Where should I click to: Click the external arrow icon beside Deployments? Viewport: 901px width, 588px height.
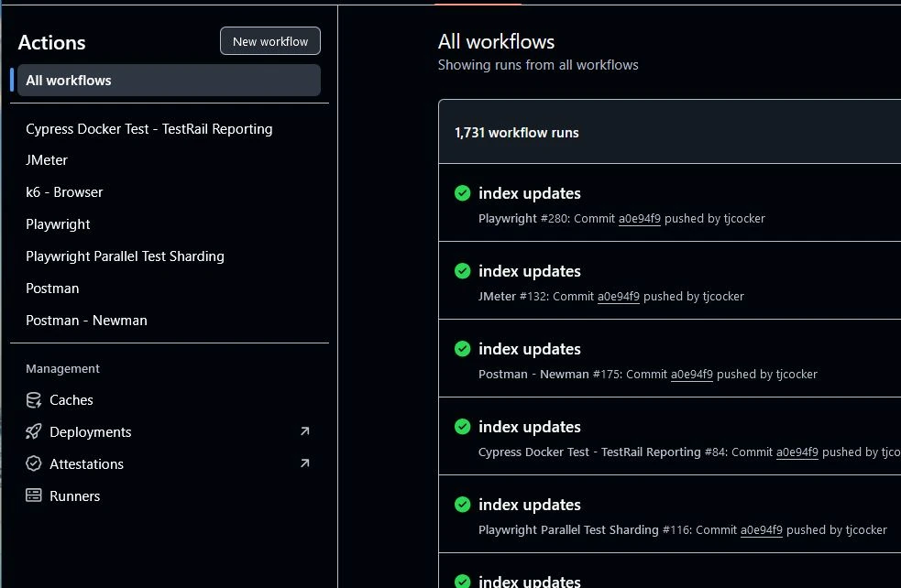pos(305,431)
